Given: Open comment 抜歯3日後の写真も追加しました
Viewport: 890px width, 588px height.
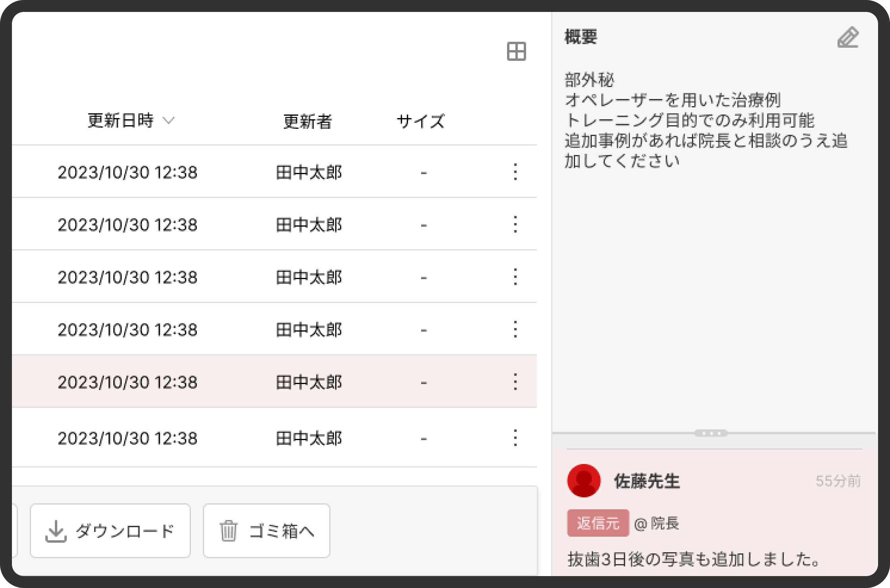Looking at the screenshot, I should 694,559.
